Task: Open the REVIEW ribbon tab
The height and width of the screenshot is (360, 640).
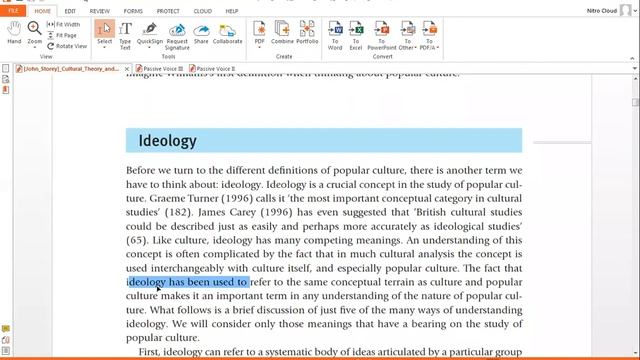Action: click(100, 11)
